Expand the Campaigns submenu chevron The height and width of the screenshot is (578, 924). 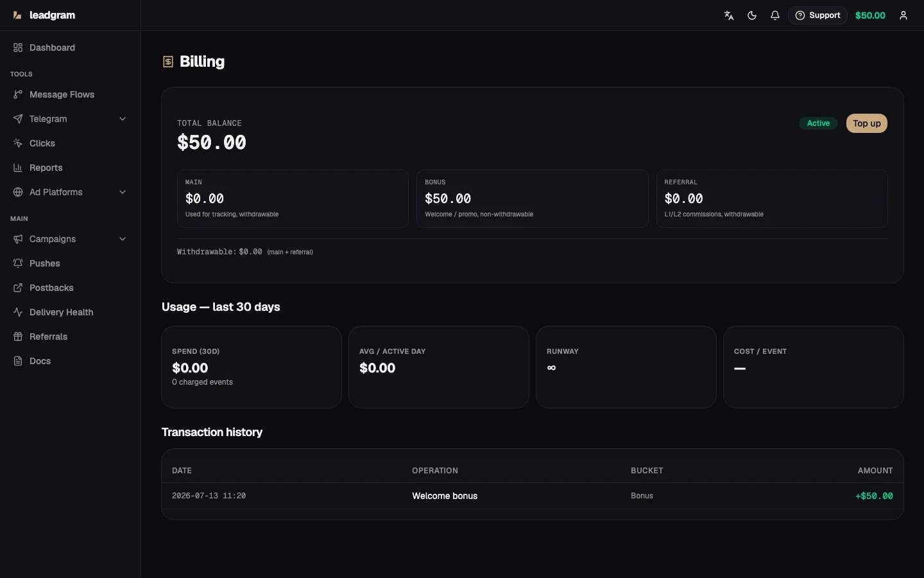click(123, 239)
